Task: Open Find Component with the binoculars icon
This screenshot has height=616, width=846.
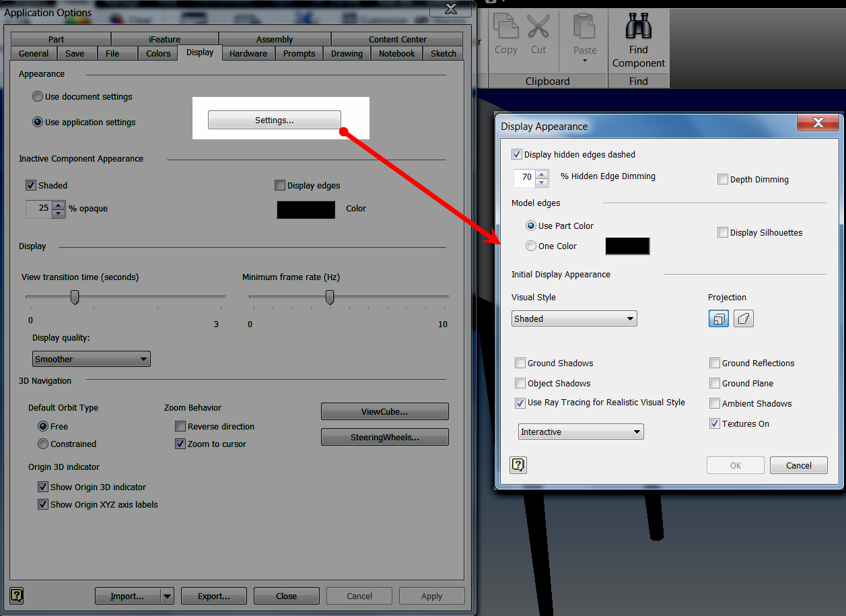Action: click(637, 27)
